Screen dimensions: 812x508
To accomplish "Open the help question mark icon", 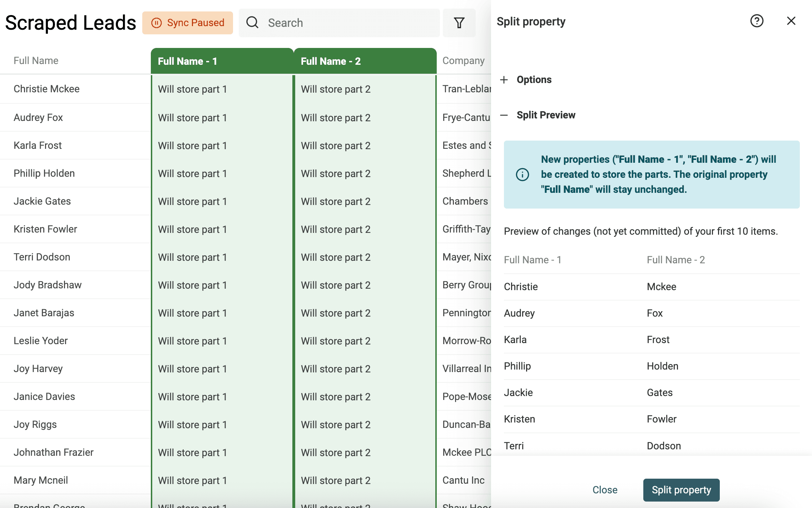I will [x=757, y=21].
